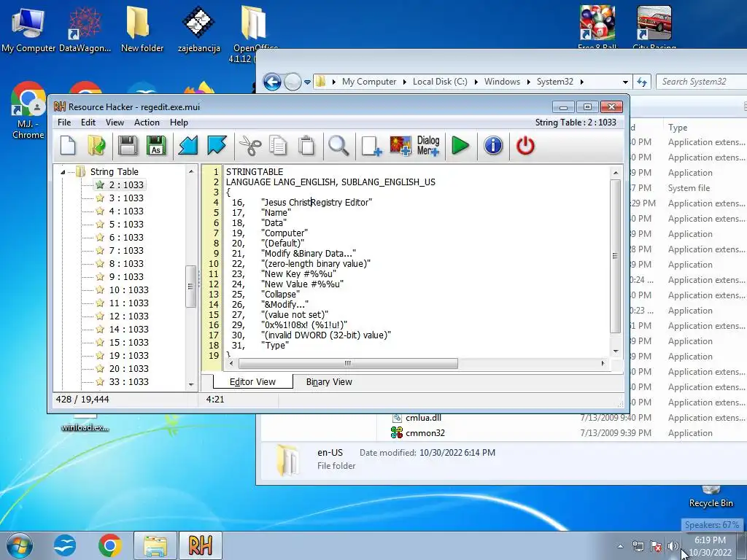Image resolution: width=747 pixels, height=560 pixels.
Task: Select the 4 : 1033 string table resource
Action: coord(126,211)
